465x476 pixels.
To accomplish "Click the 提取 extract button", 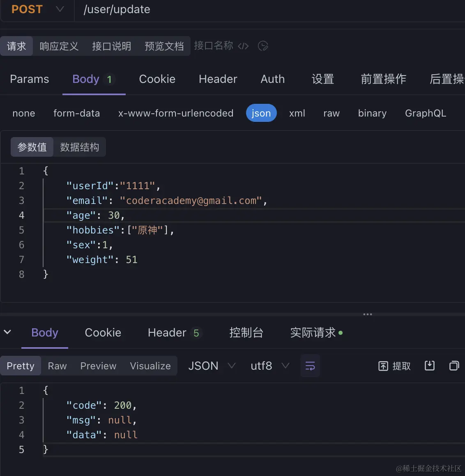I will tap(394, 366).
